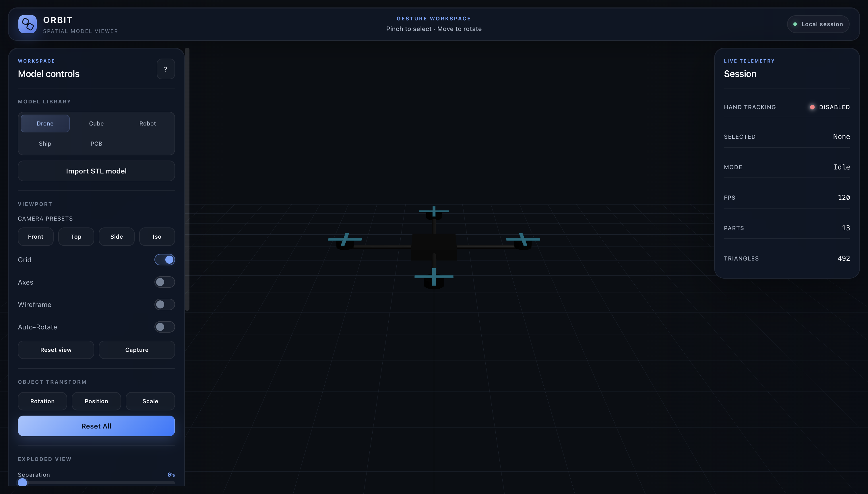Switch camera to Side preset
868x494 pixels.
pos(117,236)
